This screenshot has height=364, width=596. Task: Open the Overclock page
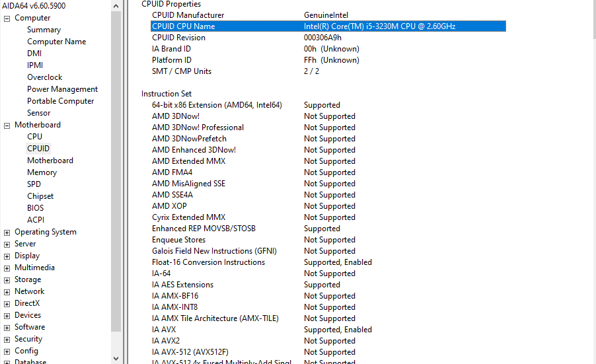click(44, 77)
